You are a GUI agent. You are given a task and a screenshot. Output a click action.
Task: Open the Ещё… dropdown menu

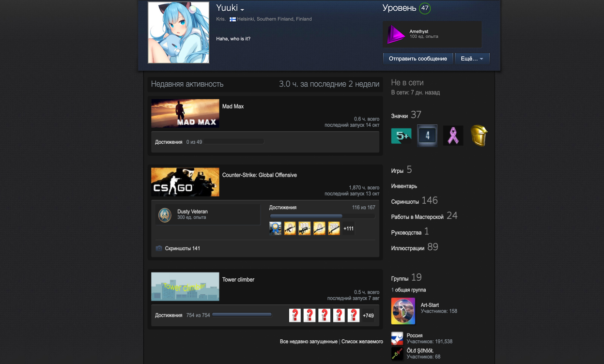pyautogui.click(x=472, y=59)
